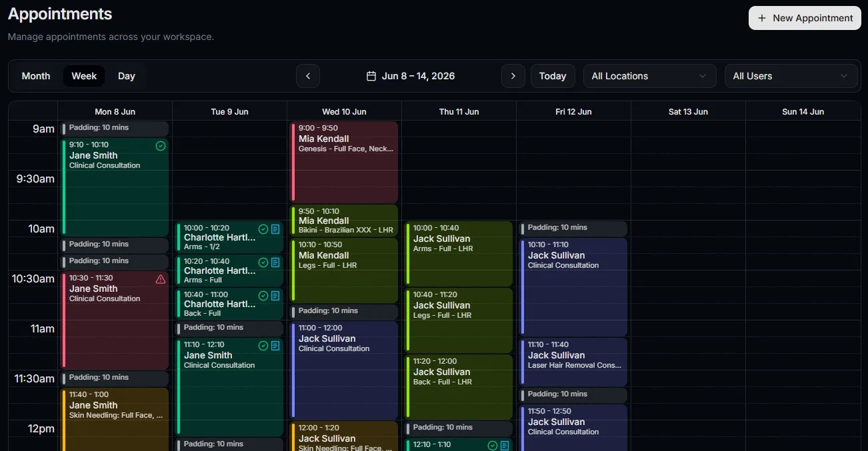Click calendar icon beside Jun 8 – 14, 2026
868x451 pixels.
[371, 76]
